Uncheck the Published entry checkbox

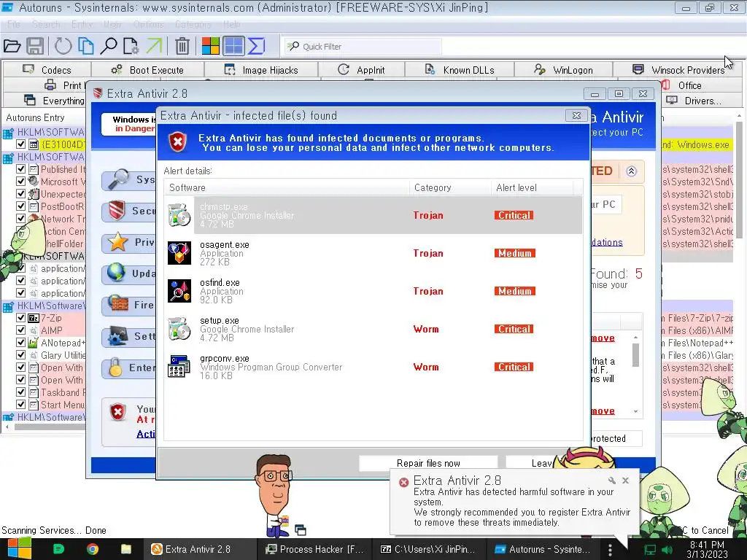tap(20, 168)
